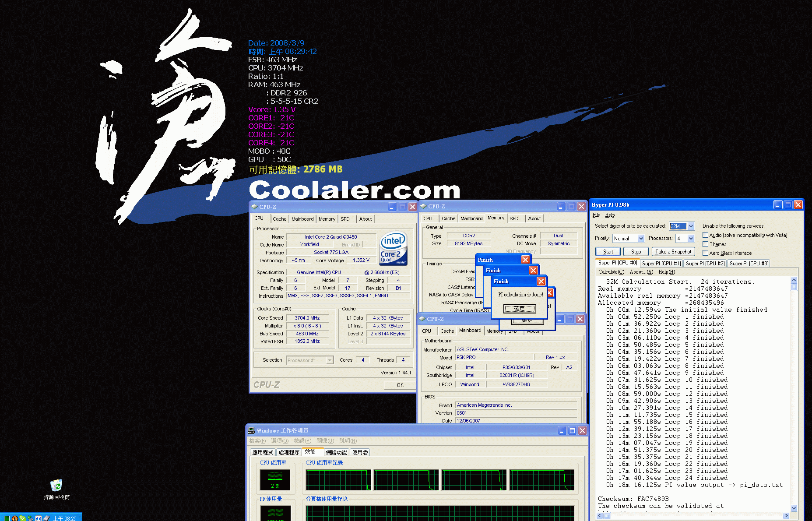Viewport: 812px width, 521px height.
Task: Open Cache tab in CPU-Z processor window
Action: (280, 219)
